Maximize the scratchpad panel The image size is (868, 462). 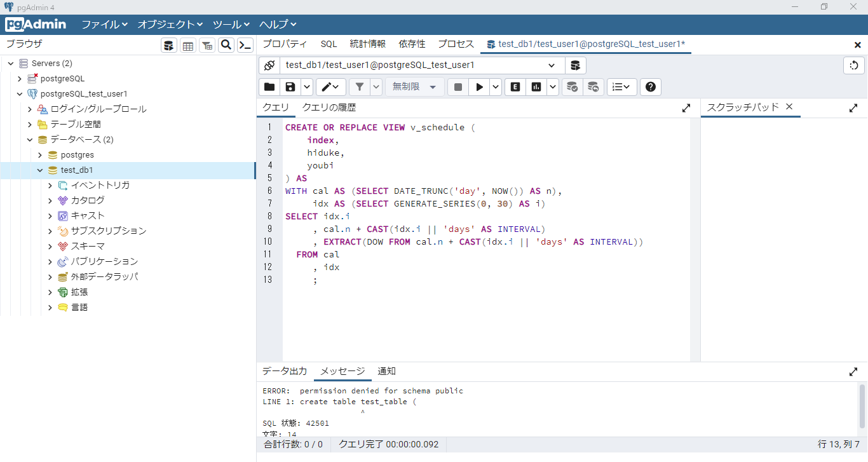[853, 108]
